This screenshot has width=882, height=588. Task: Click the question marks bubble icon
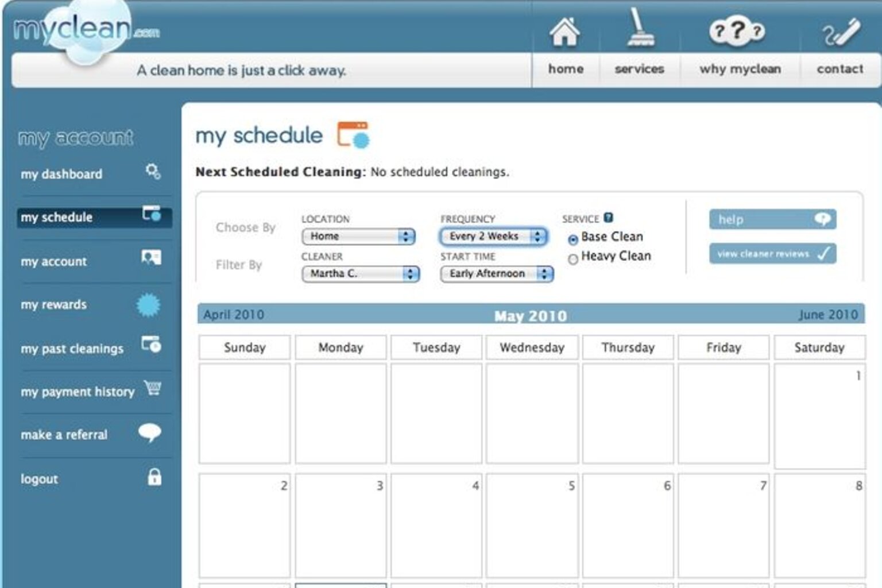(737, 31)
